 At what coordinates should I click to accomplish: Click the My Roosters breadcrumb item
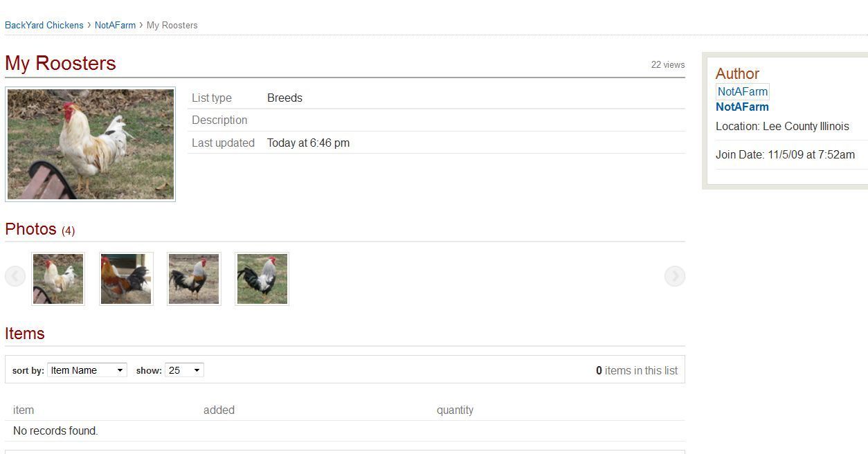[172, 25]
